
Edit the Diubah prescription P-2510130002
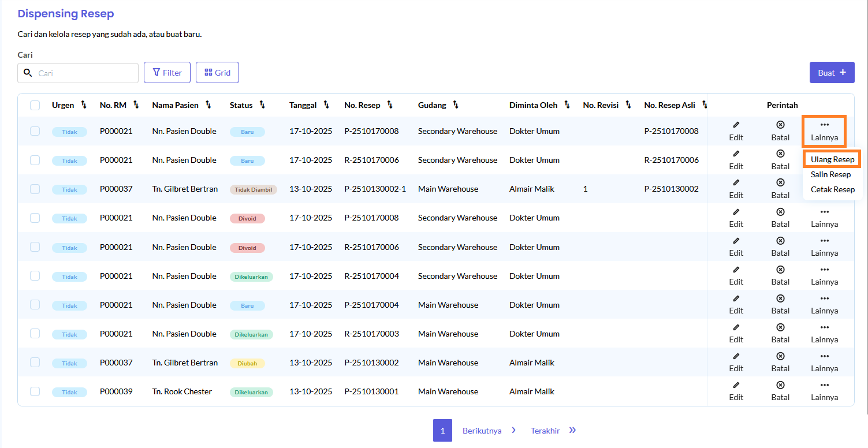736,362
